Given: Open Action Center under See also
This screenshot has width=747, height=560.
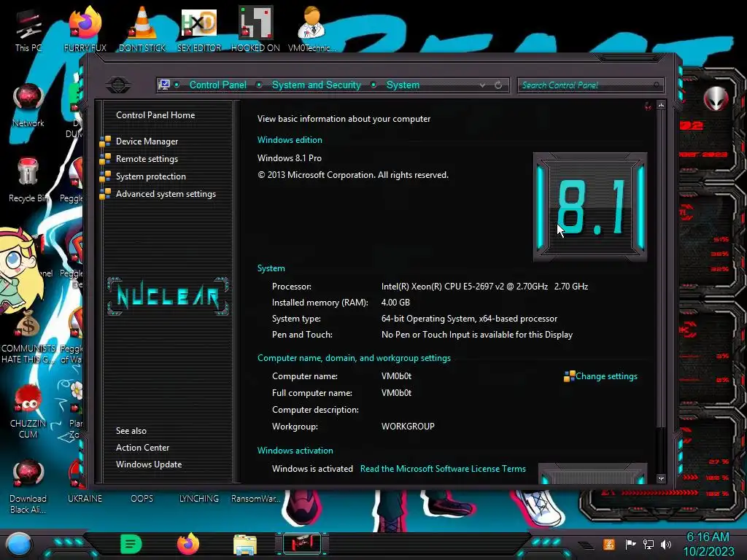Looking at the screenshot, I should [x=142, y=448].
